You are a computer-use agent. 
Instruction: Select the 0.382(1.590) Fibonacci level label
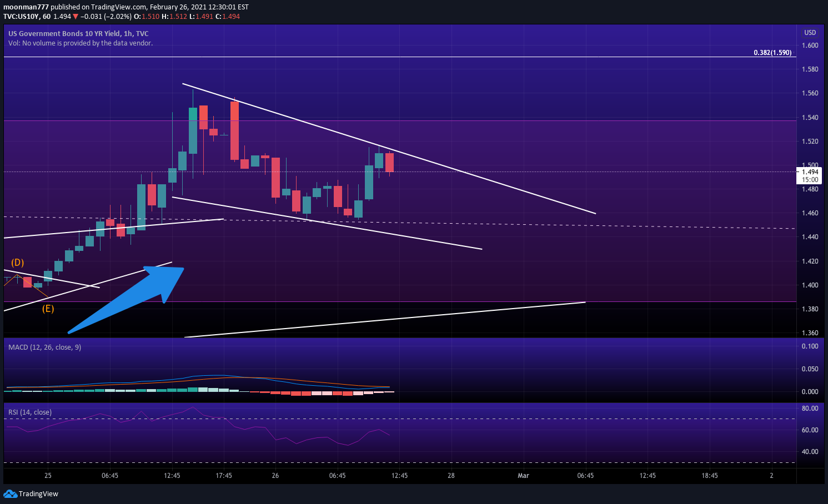(772, 53)
